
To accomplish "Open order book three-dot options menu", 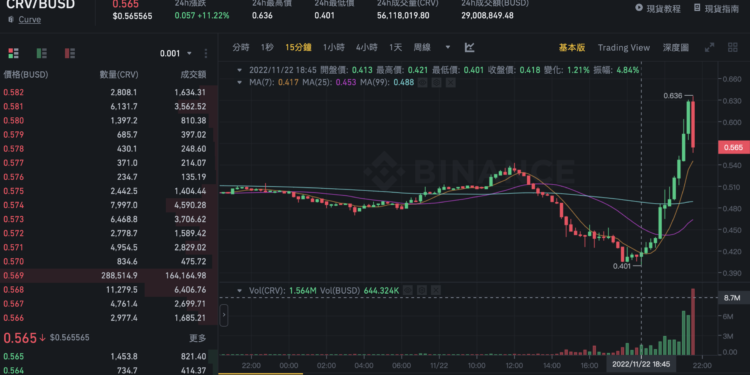I will coord(206,53).
